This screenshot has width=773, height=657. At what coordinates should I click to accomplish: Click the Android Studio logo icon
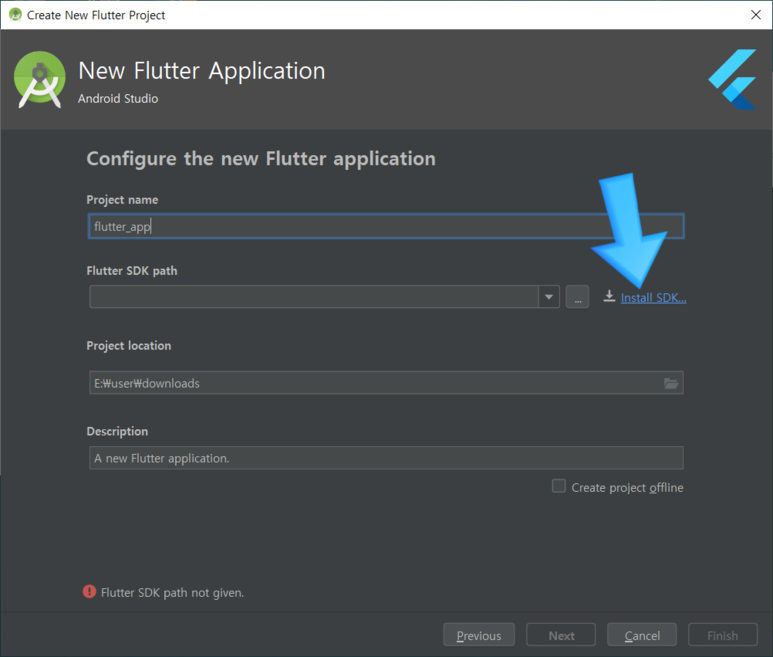(39, 79)
